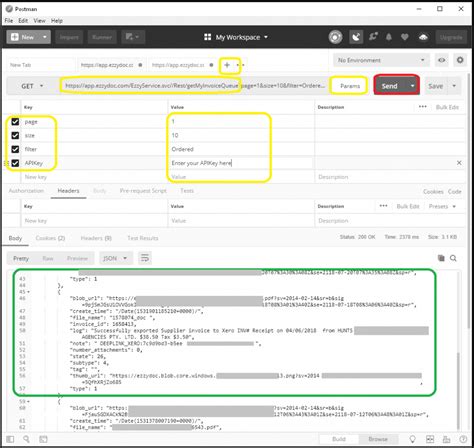Remove the APIKey row with the X icon
Screen dimensions: 474x448
point(459,163)
